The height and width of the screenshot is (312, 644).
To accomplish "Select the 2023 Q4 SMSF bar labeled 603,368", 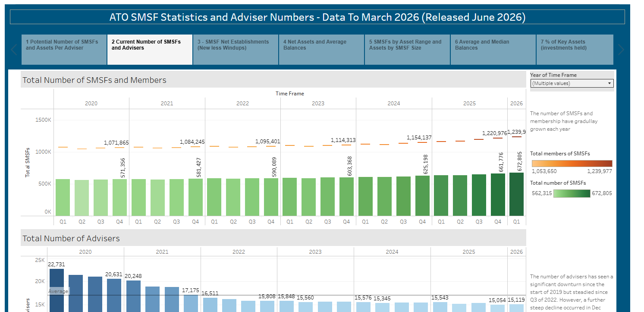I will click(x=346, y=196).
